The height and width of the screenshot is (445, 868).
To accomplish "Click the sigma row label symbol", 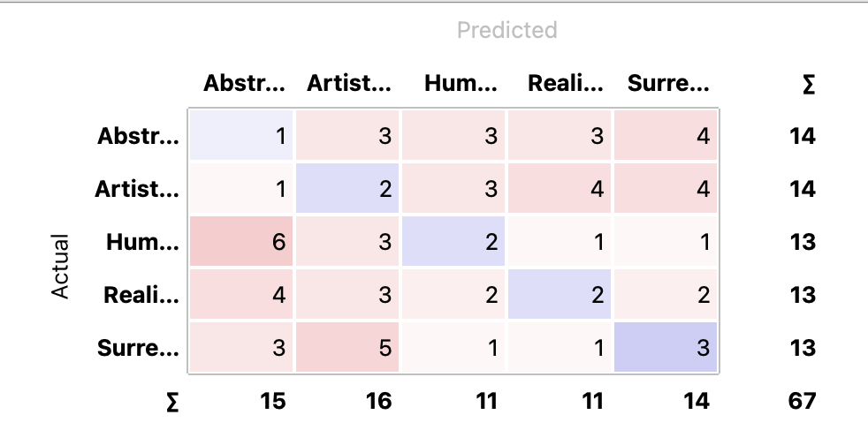I will click(172, 403).
